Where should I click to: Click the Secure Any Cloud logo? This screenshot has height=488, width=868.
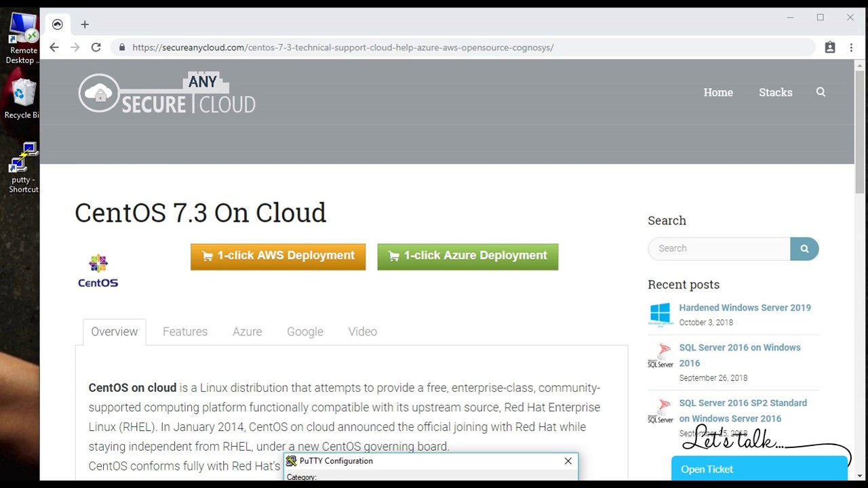[x=167, y=93]
